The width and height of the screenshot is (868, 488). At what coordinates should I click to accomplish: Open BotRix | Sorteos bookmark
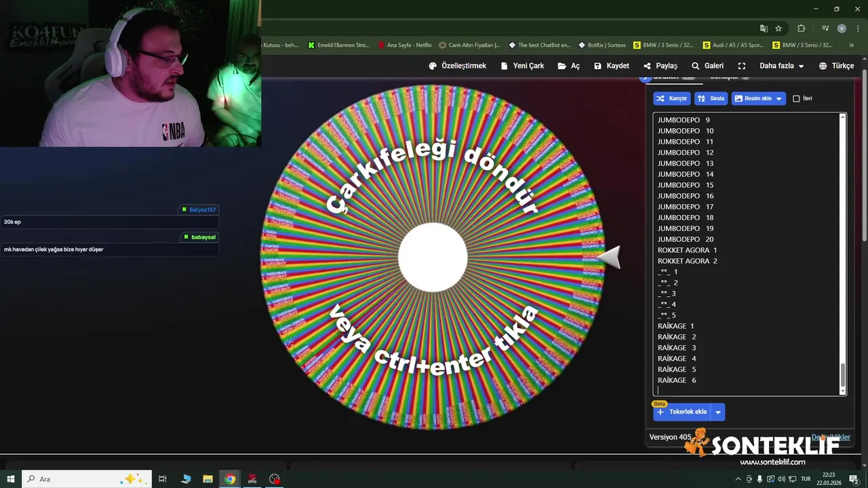[602, 45]
